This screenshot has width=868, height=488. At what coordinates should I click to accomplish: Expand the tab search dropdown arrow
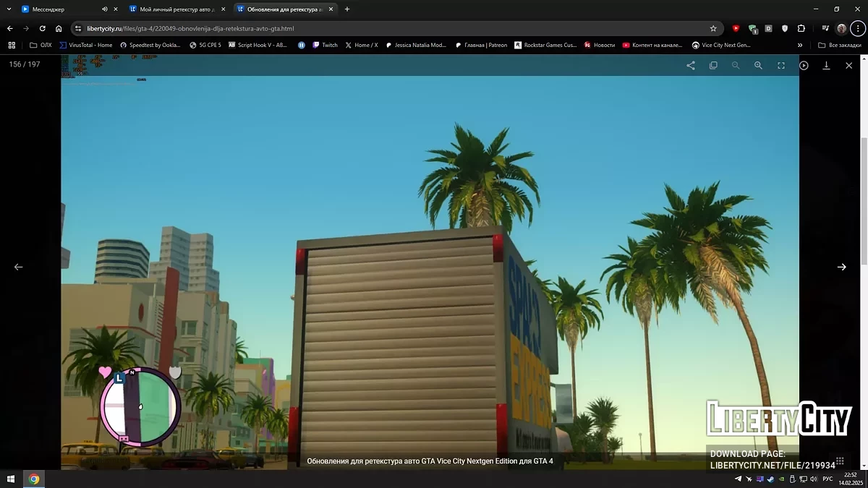coord(8,9)
